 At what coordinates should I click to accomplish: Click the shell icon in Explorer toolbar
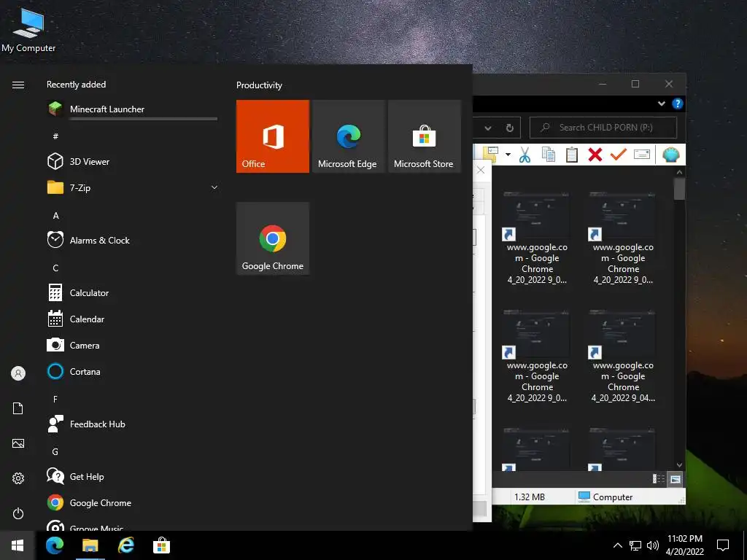pos(671,155)
